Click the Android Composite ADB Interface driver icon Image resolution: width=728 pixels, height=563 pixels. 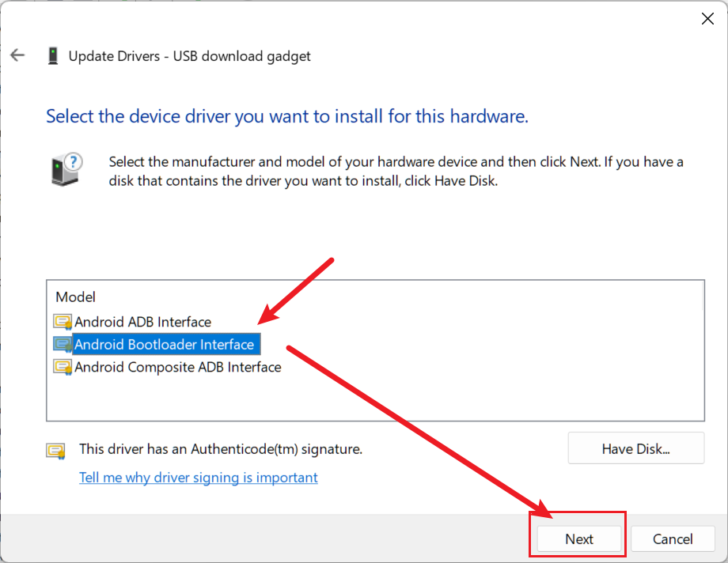(63, 367)
